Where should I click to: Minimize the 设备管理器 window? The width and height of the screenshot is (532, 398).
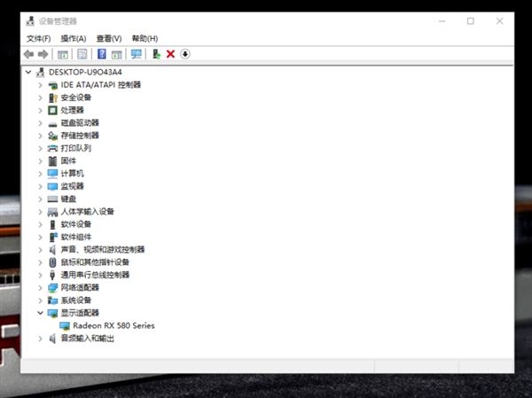[x=442, y=21]
